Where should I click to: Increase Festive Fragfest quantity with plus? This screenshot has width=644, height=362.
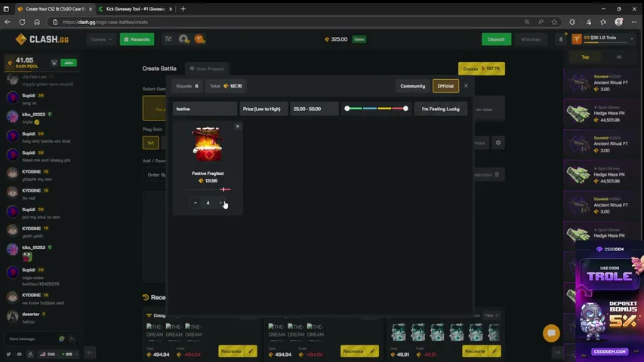tap(221, 203)
